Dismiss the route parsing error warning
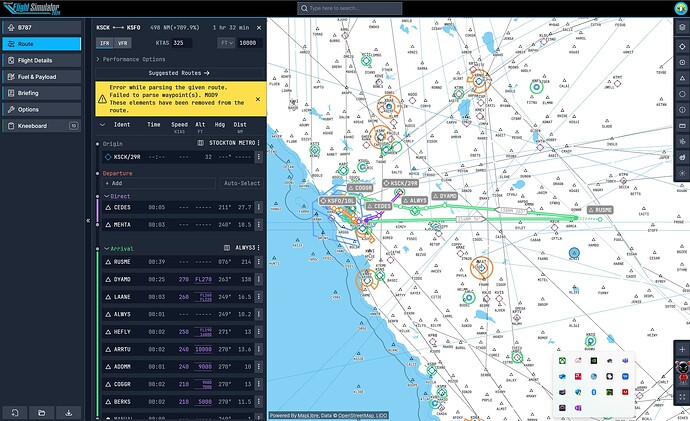This screenshot has width=690, height=421. (258, 99)
